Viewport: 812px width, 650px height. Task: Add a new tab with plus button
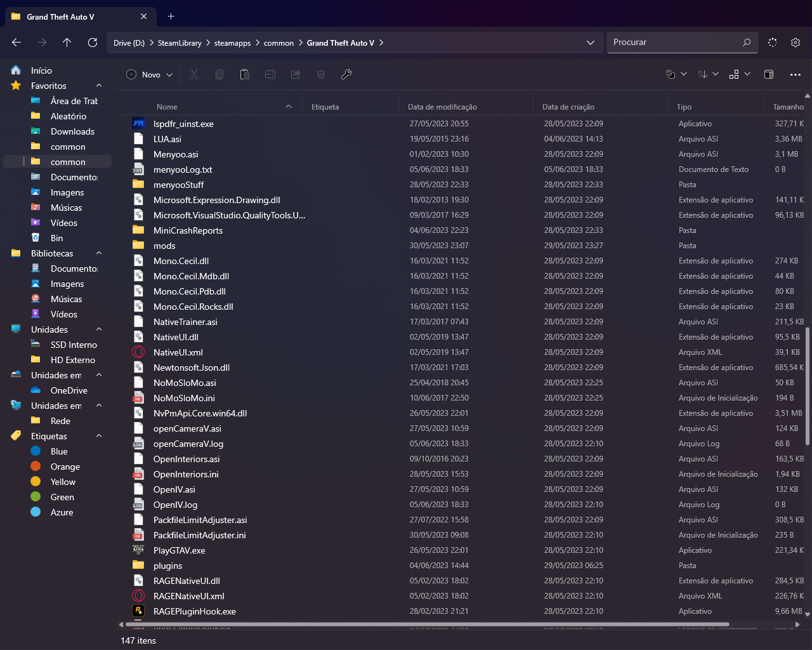click(x=171, y=17)
